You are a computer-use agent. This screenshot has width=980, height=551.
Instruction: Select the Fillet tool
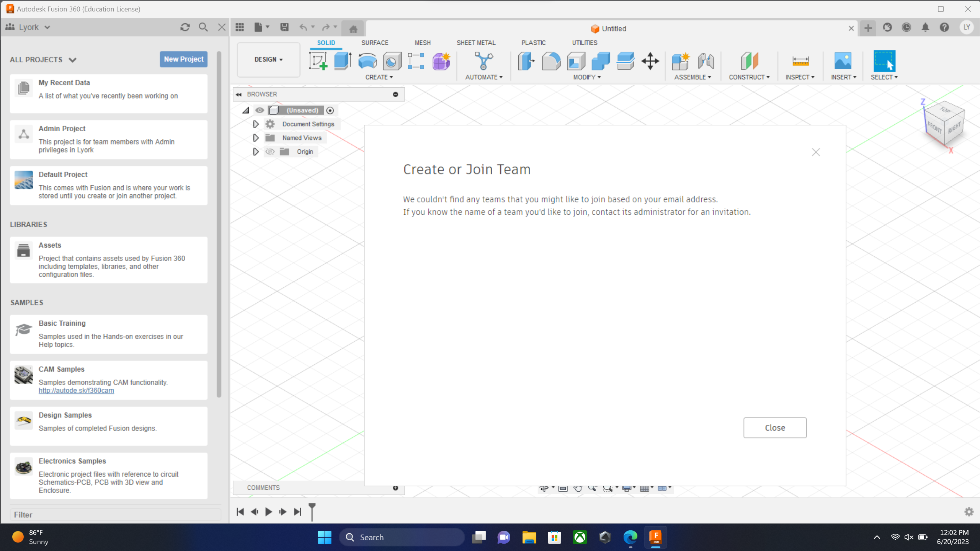pyautogui.click(x=551, y=61)
